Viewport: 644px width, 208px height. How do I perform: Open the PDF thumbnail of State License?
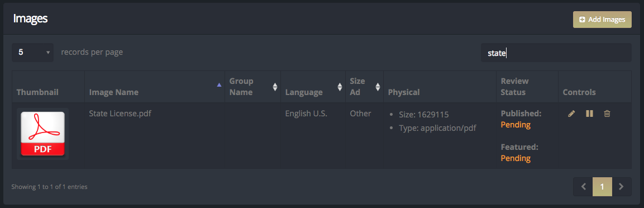click(x=42, y=134)
